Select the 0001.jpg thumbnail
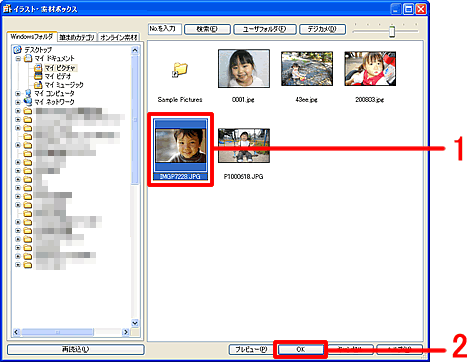The width and height of the screenshot is (470, 362). [x=244, y=69]
